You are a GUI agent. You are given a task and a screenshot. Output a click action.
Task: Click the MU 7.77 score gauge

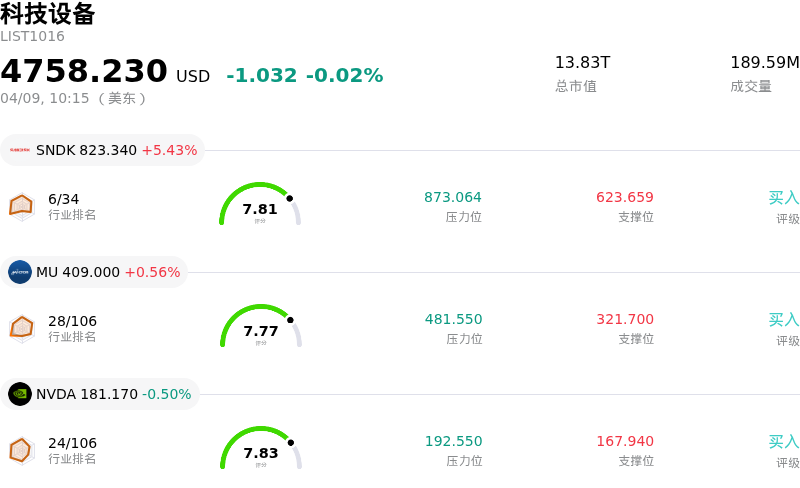pyautogui.click(x=260, y=328)
